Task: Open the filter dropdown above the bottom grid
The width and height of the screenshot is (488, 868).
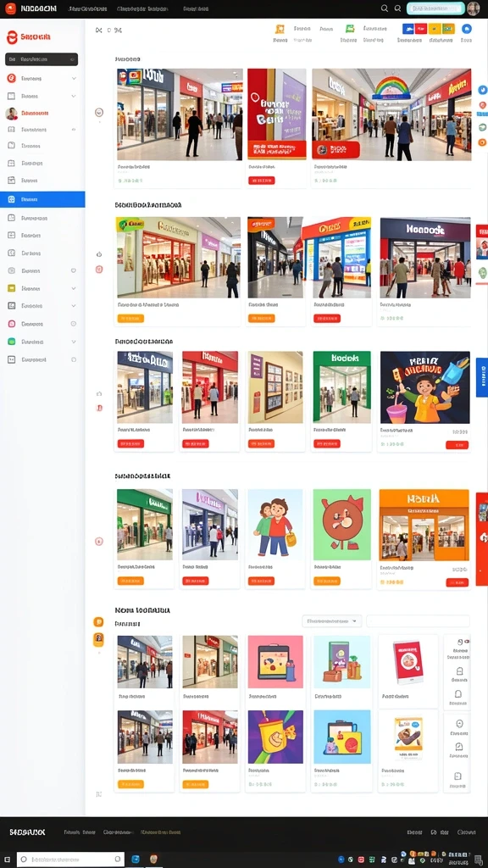Action: 332,621
